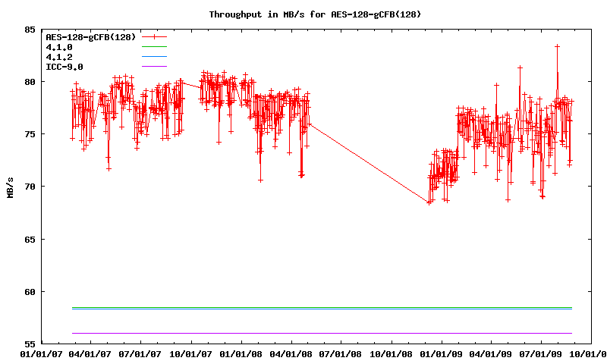This screenshot has height=364, width=607.
Task: Select the 01/01/07 date on x-axis
Action: coord(41,353)
